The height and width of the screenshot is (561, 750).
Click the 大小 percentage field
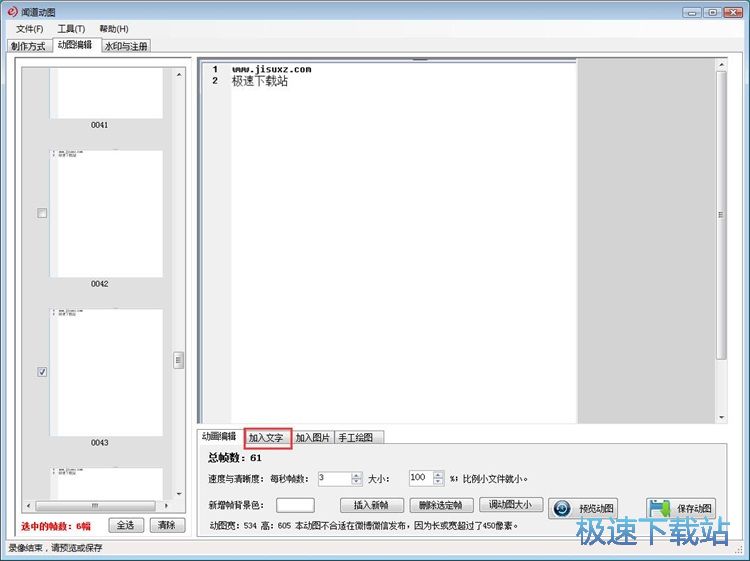(421, 478)
